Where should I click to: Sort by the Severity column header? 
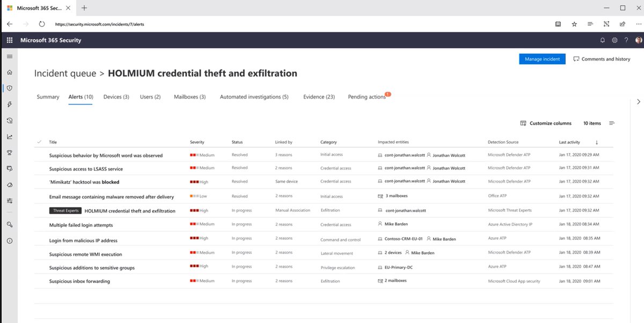click(197, 142)
